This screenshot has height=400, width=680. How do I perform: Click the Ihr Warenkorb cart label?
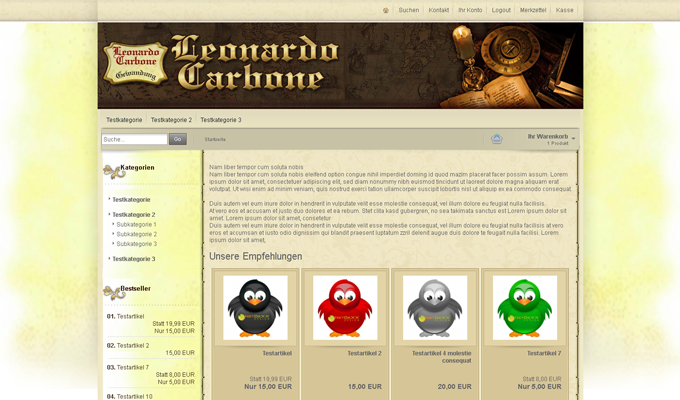pyautogui.click(x=548, y=136)
